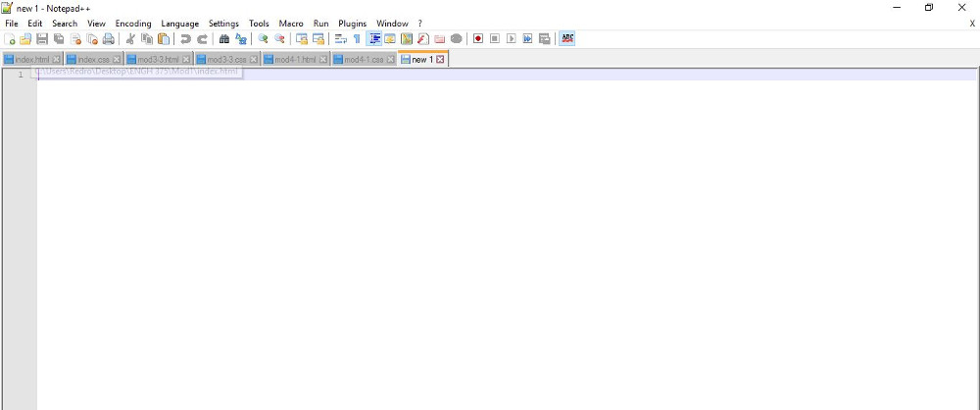Open the Language menu
The width and height of the screenshot is (980, 410).
click(x=180, y=24)
